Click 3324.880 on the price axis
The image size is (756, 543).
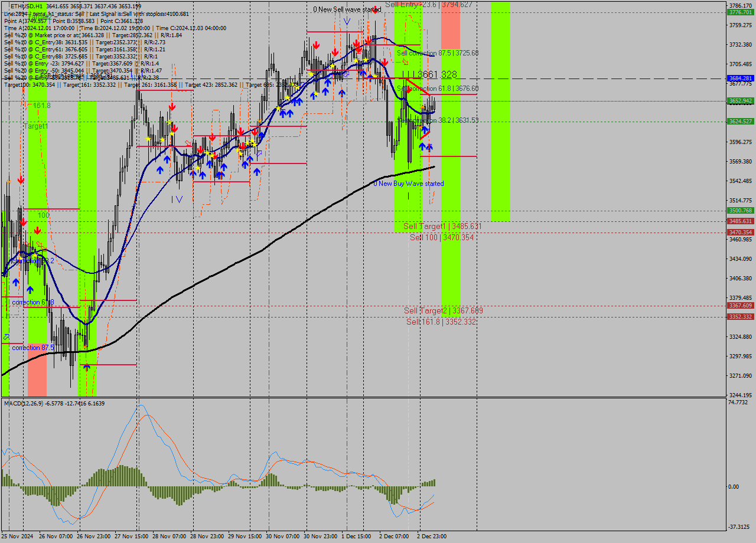741,336
